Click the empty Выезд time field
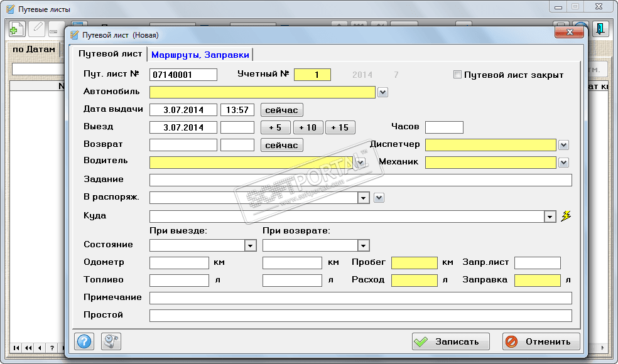This screenshot has height=364, width=618. click(x=237, y=127)
